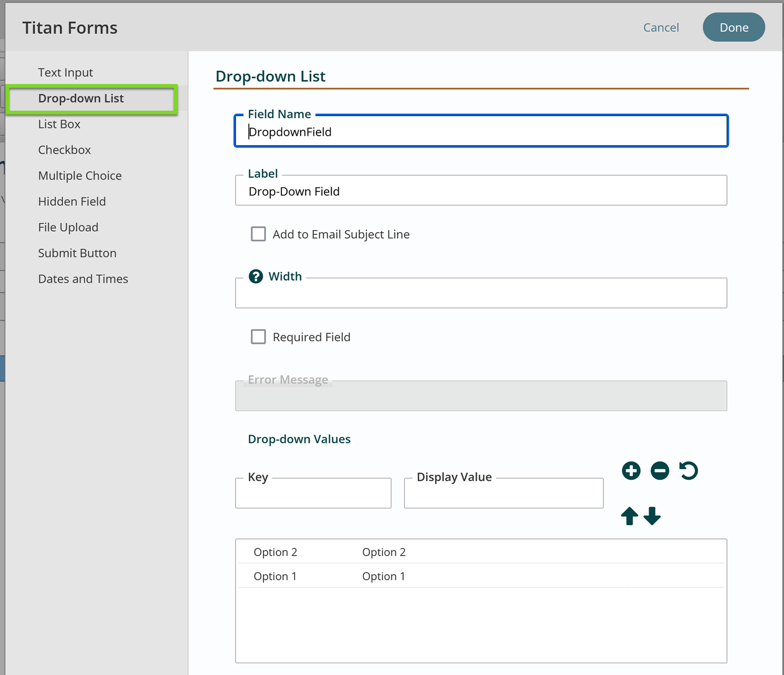784x675 pixels.
Task: Select File Upload field type
Action: 68,227
